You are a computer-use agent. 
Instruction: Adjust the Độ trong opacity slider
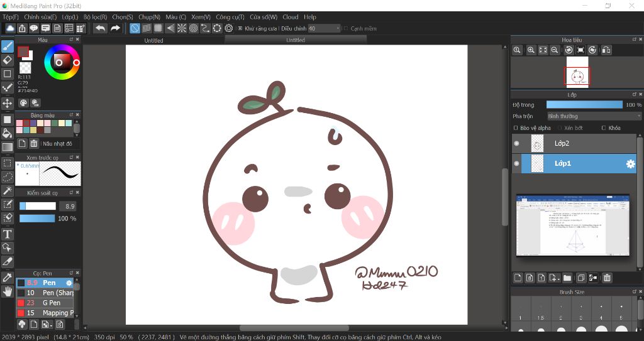[x=584, y=105]
